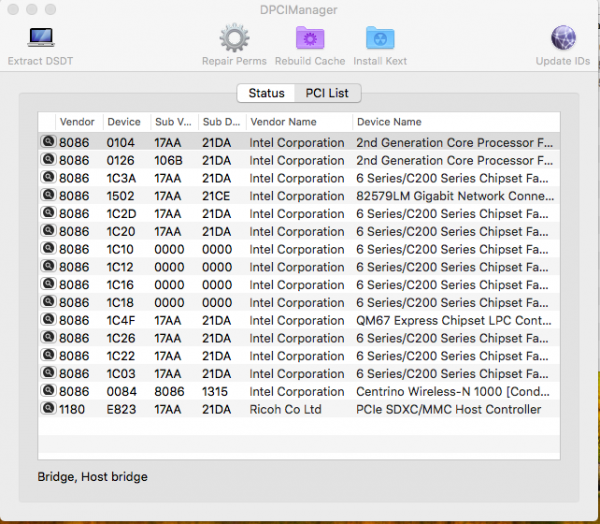Click the 21CE sub device cell
This screenshot has width=600, height=524.
[x=216, y=196]
